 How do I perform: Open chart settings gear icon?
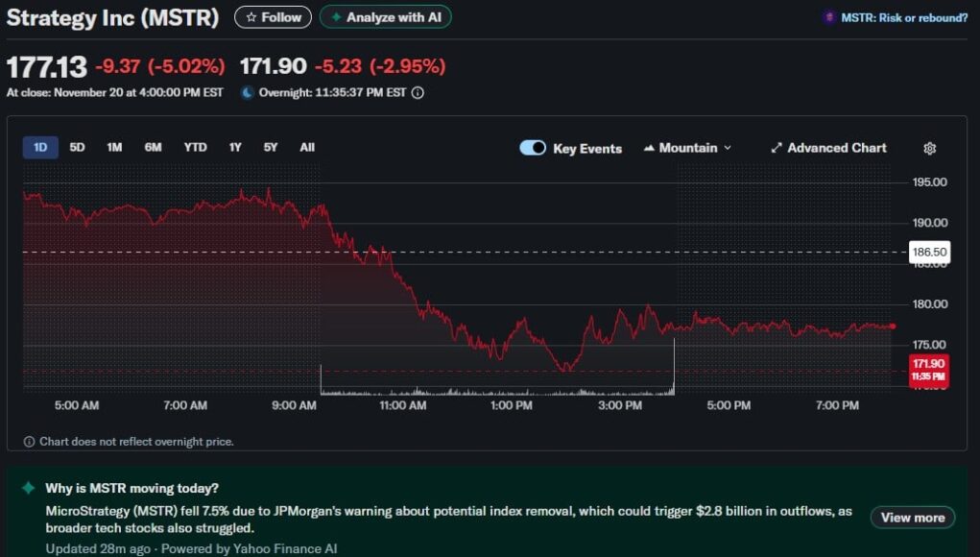[x=929, y=148]
